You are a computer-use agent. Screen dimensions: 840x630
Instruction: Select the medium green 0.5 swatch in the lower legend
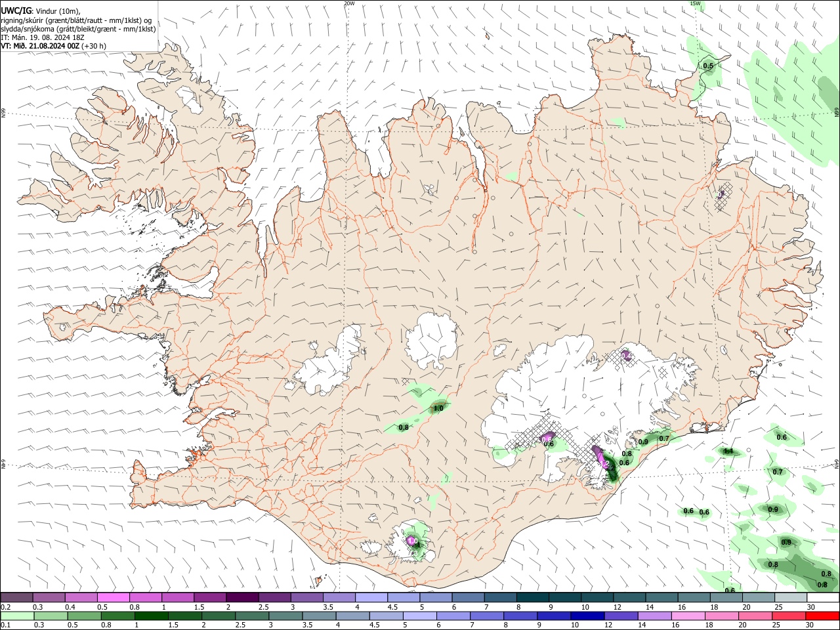coord(84,616)
